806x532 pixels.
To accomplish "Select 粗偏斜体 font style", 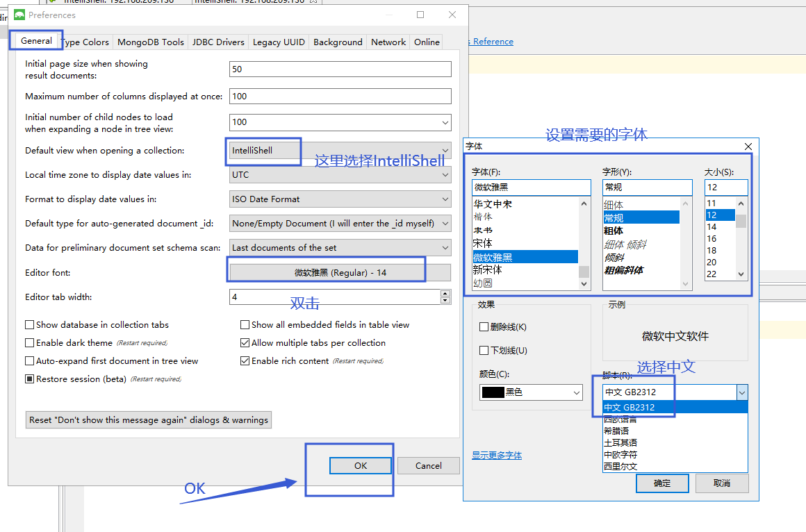I will click(x=624, y=270).
